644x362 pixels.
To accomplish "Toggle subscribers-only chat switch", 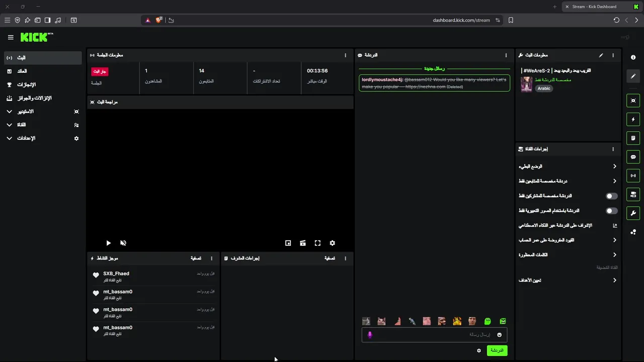I will click(612, 196).
